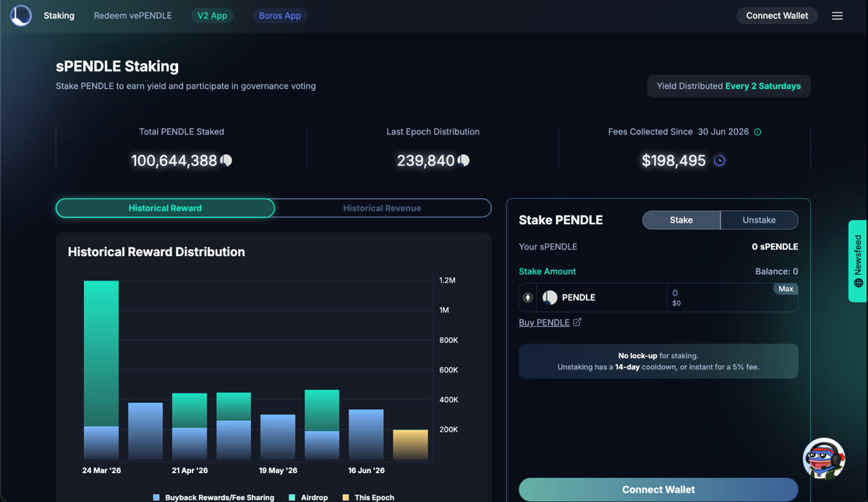868x502 pixels.
Task: Click the Balance: 0 text
Action: pos(777,271)
